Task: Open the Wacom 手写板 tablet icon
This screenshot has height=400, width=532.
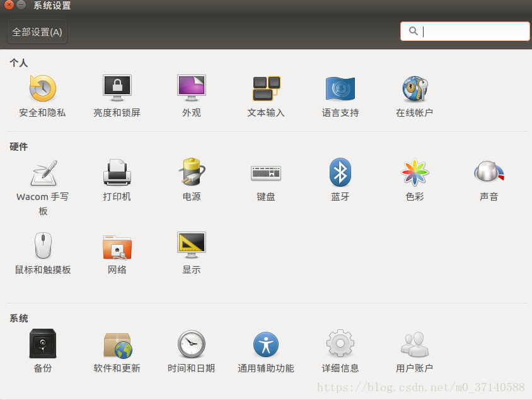Action: pyautogui.click(x=43, y=173)
